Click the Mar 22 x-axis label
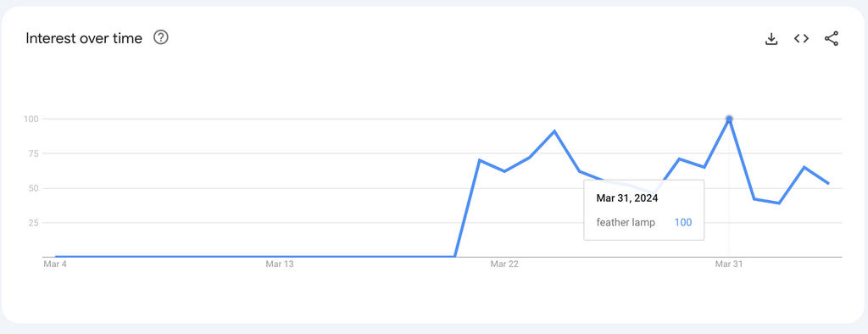Screen dimensions: 868x334 504,264
